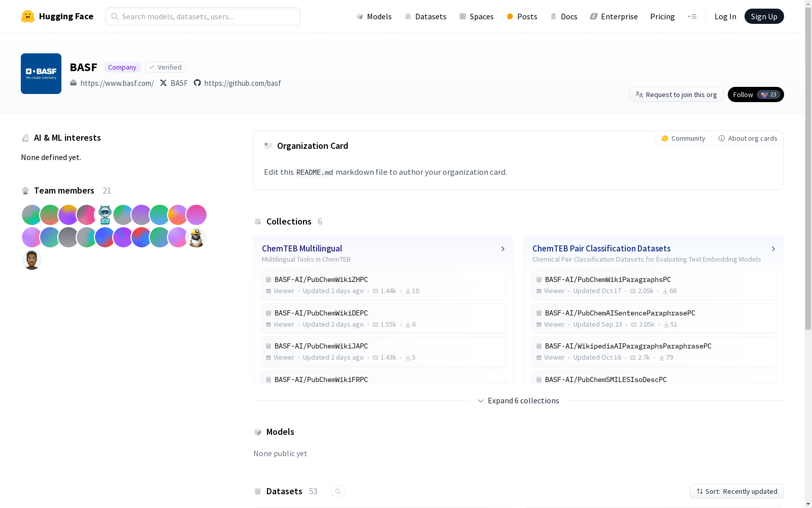
Task: Click the dataset icon for BASF-AI/PubChemWikiParagraphsPC
Action: (539, 279)
